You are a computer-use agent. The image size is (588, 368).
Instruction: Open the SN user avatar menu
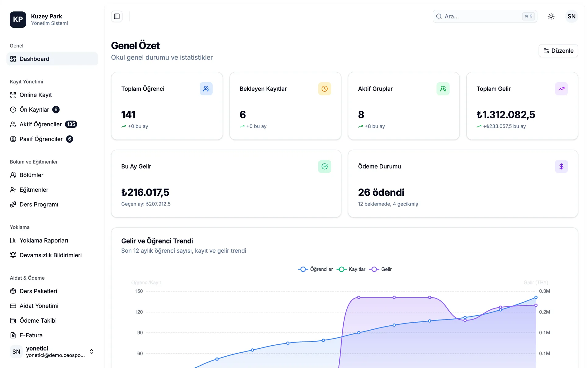click(x=571, y=16)
